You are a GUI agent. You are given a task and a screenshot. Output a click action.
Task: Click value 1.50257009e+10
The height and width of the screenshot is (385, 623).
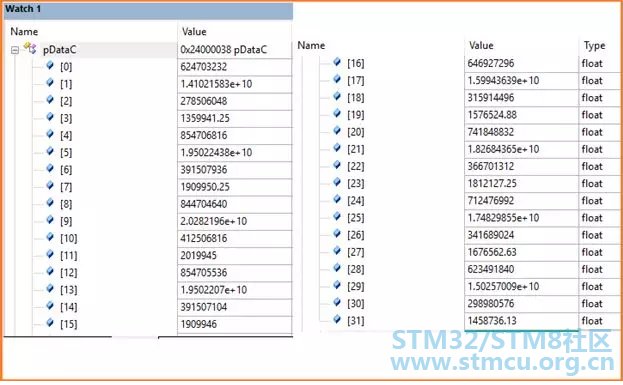503,286
